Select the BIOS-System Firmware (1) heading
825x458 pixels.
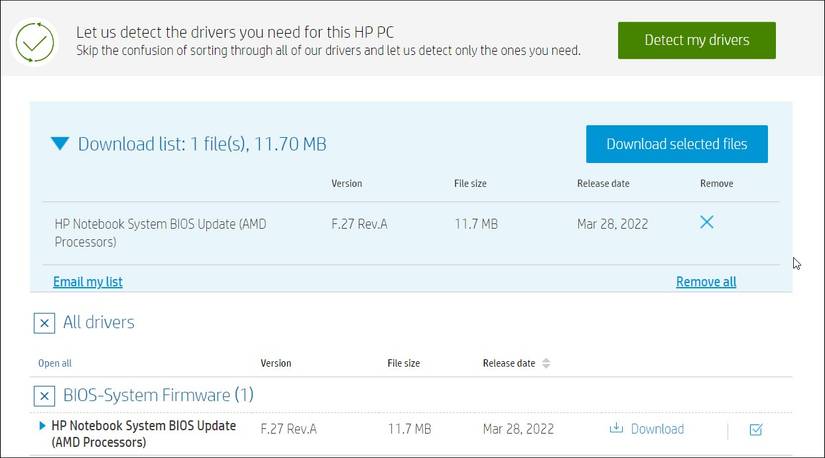tap(158, 395)
